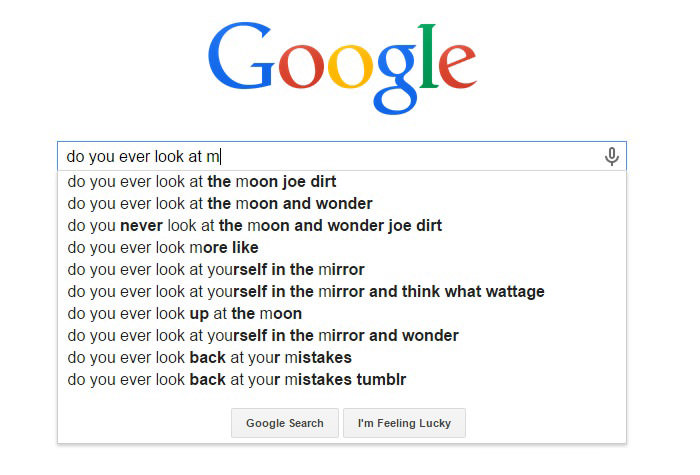Pick the 'look up at the moon' suggestion
The image size is (700, 475).
click(x=184, y=313)
